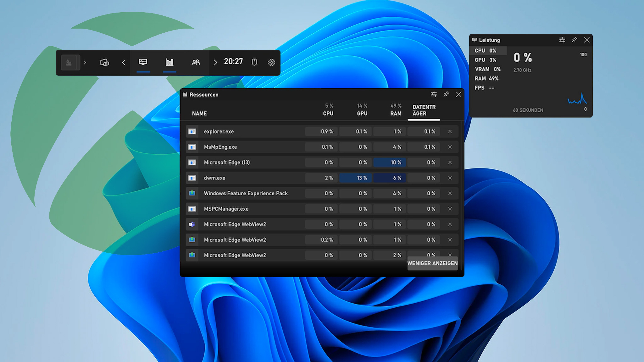644x362 pixels.
Task: Select the GPU metric in Leistung
Action: [x=486, y=60]
